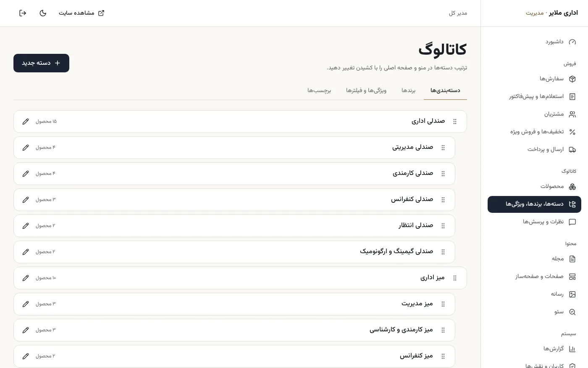
Task: Edit the صندلی کارمندی category
Action: click(x=26, y=174)
